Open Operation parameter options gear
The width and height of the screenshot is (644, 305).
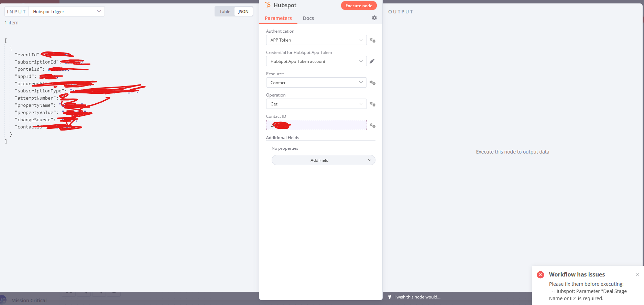[x=372, y=104]
